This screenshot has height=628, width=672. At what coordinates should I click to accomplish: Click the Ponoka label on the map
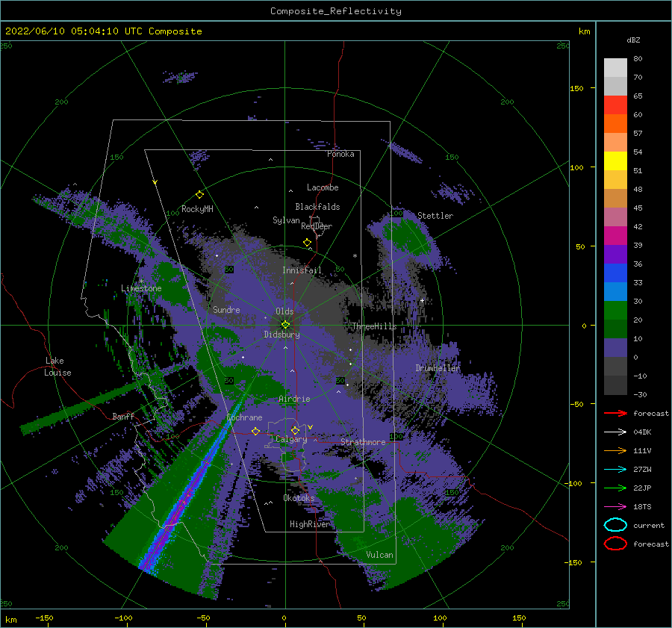click(340, 154)
